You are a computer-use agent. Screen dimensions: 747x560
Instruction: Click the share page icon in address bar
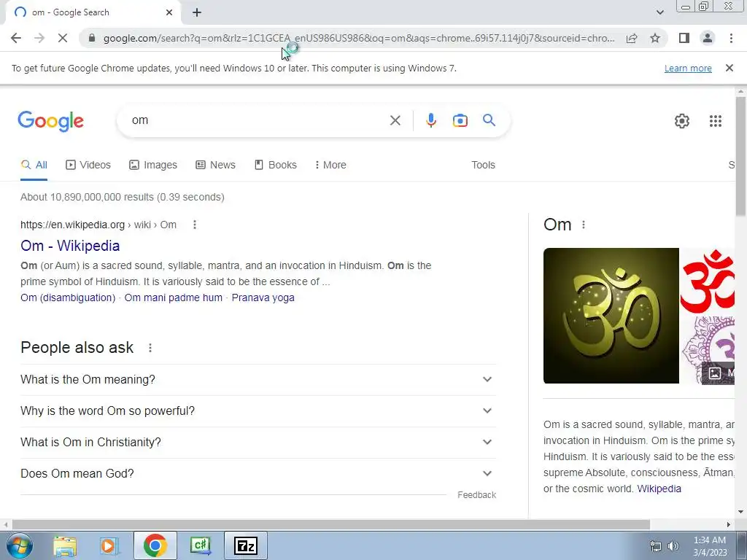pos(632,38)
